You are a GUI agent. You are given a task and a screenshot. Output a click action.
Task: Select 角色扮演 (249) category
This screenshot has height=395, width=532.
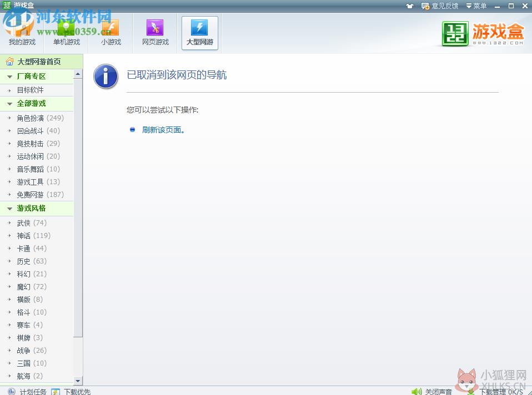tap(37, 118)
